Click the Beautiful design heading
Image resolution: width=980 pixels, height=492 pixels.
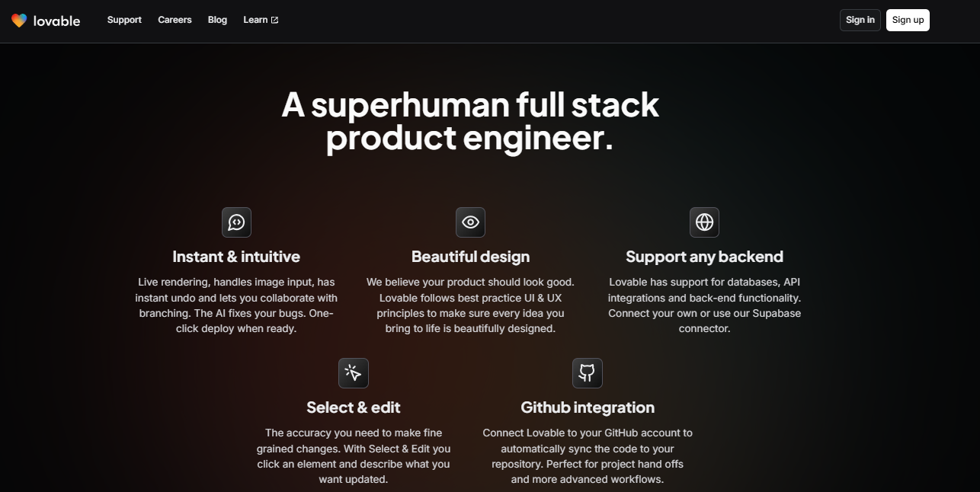click(x=470, y=257)
